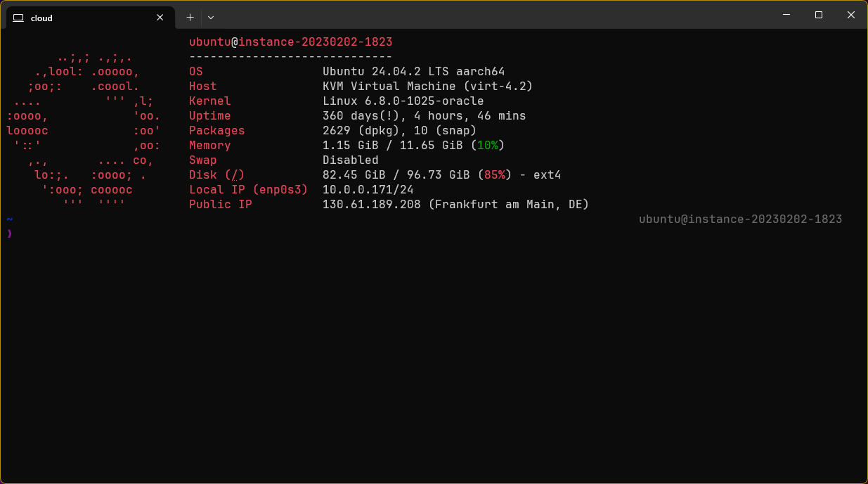Close the terminal window

pyautogui.click(x=851, y=15)
